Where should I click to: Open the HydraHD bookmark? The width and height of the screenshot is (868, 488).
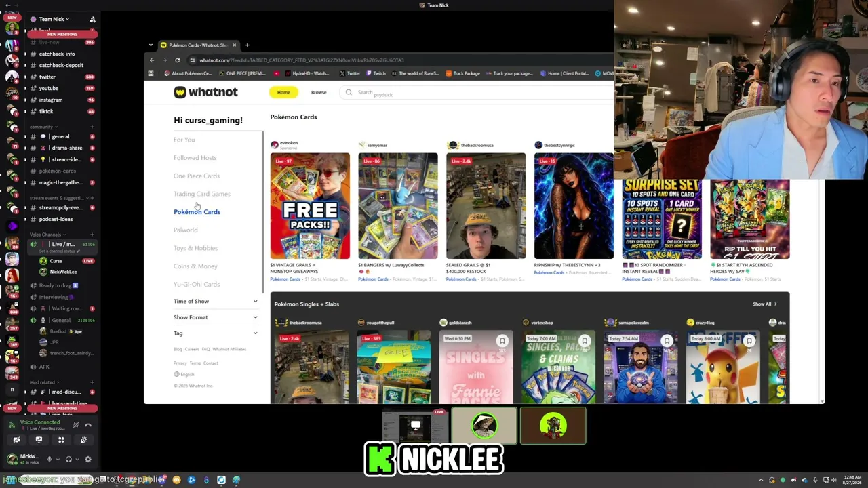308,73
